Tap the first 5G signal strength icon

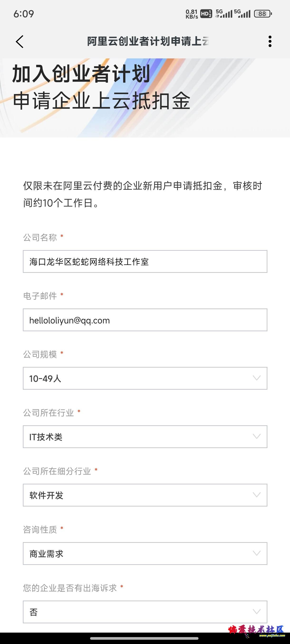[224, 14]
